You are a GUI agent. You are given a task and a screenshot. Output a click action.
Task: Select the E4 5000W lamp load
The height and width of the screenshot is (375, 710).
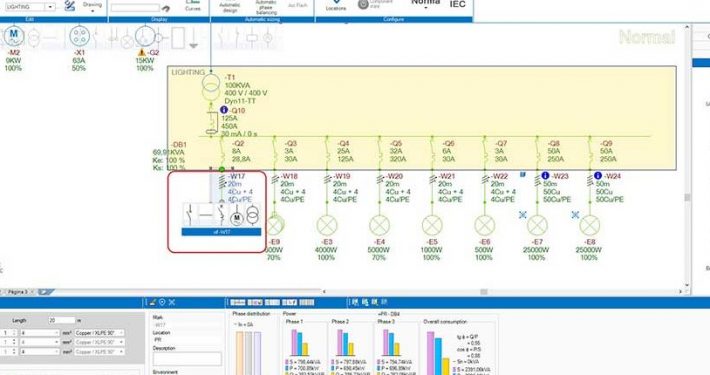379,226
